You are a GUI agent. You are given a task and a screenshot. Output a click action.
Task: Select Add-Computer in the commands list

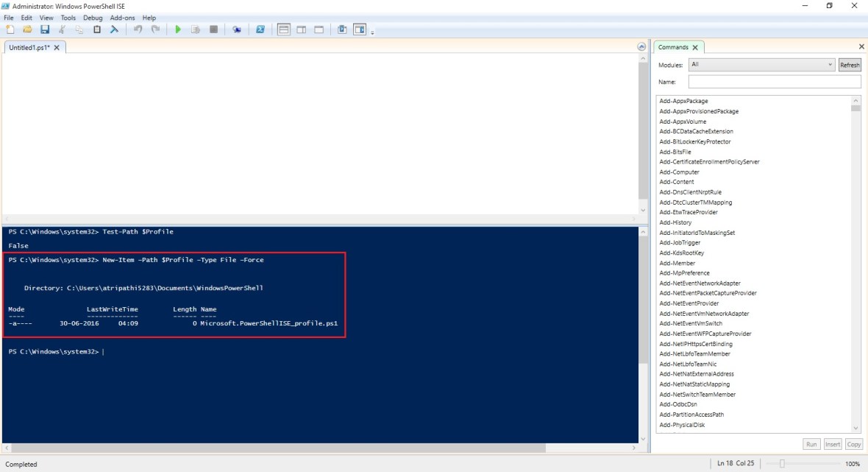coord(679,172)
